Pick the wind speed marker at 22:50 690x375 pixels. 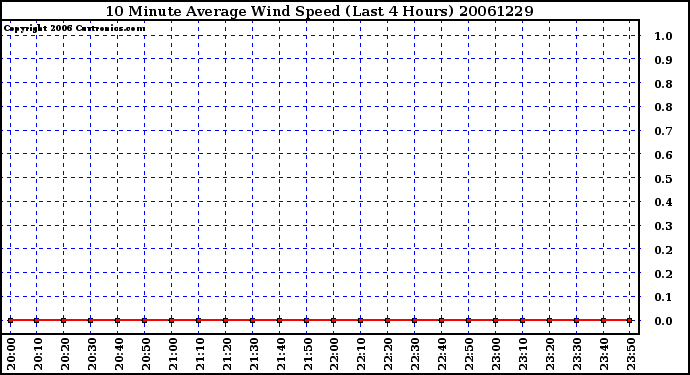468,320
